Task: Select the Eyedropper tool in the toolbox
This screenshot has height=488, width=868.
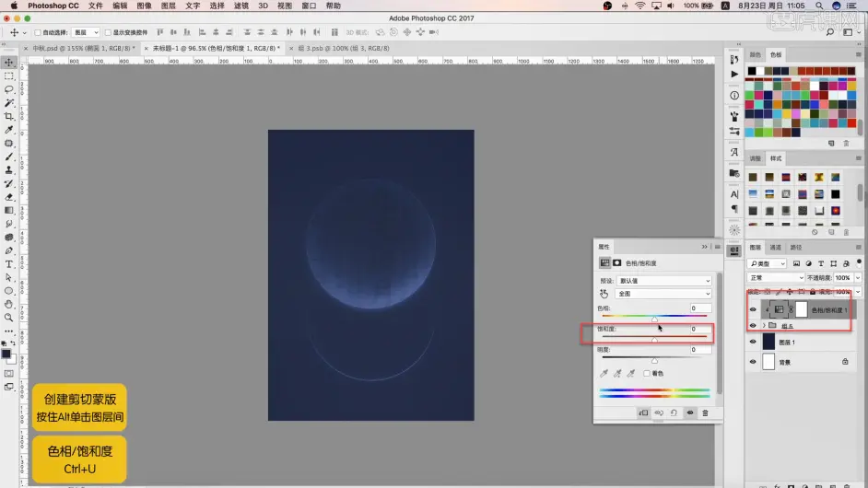Action: [9, 130]
